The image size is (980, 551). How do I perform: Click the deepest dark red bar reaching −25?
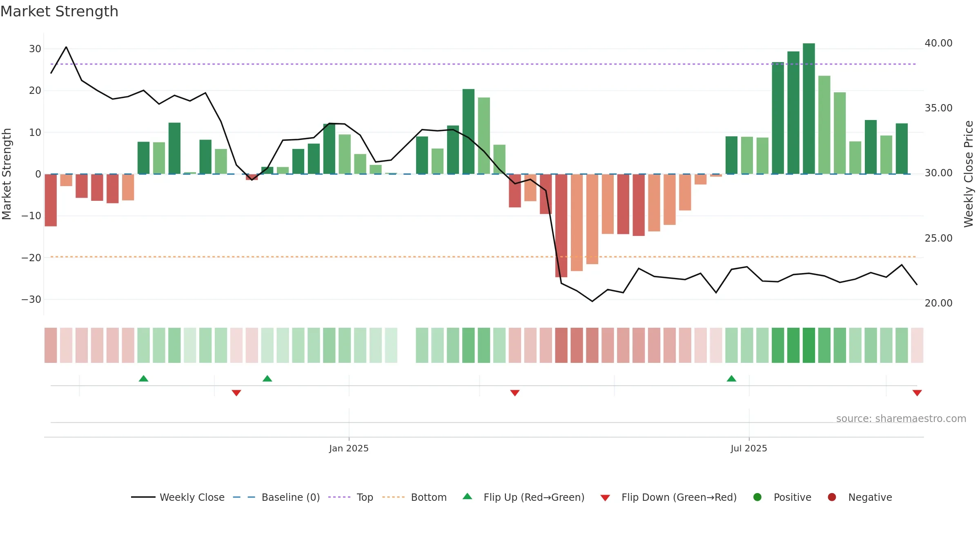[561, 226]
